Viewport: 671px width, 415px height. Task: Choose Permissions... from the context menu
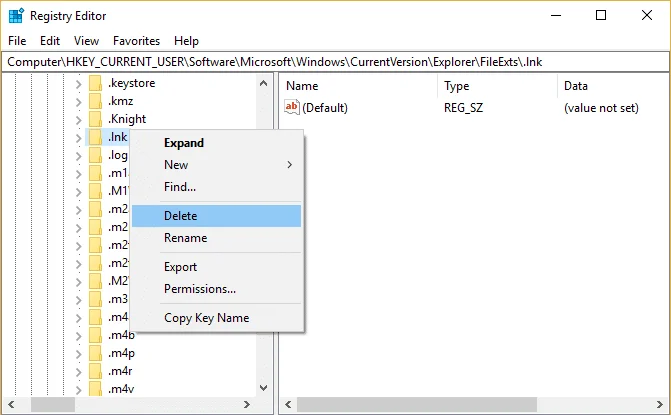[217, 289]
